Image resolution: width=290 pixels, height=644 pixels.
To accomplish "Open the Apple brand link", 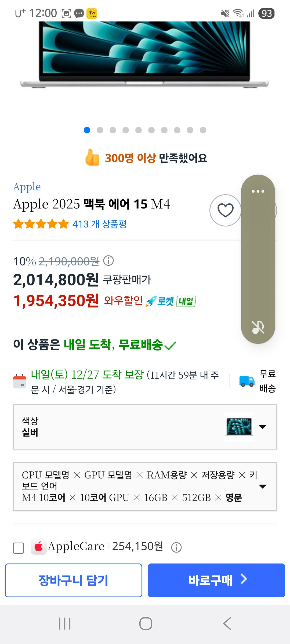I will coord(27,187).
